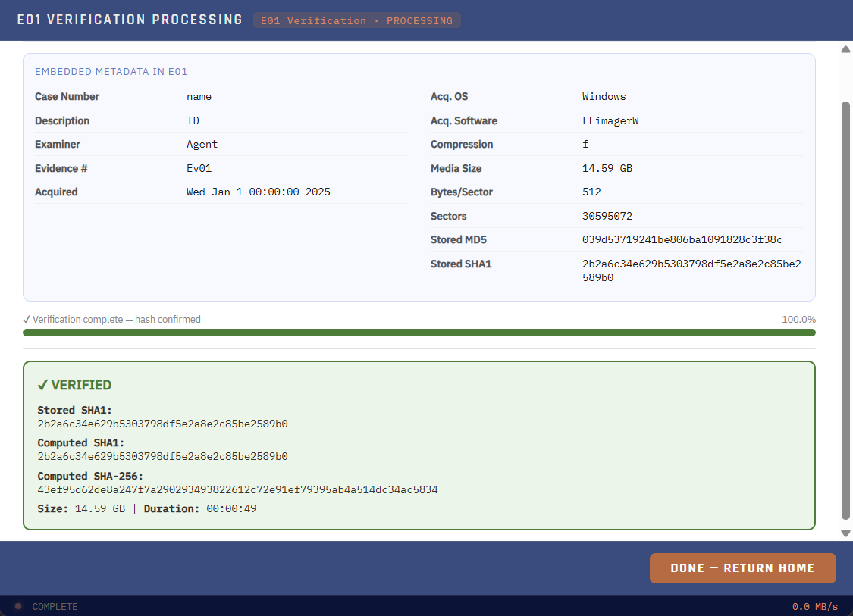Click the "Acq. Software" field label
853x616 pixels.
click(464, 120)
